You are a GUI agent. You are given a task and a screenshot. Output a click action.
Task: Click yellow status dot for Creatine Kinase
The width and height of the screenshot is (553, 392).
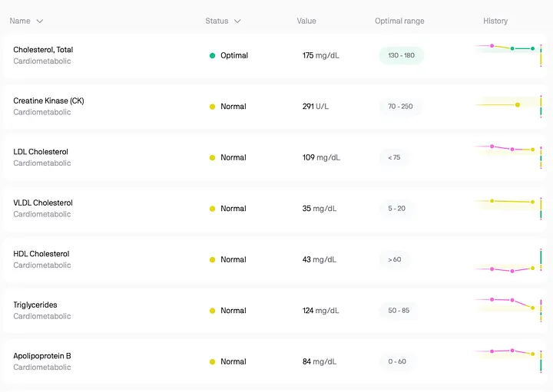212,107
